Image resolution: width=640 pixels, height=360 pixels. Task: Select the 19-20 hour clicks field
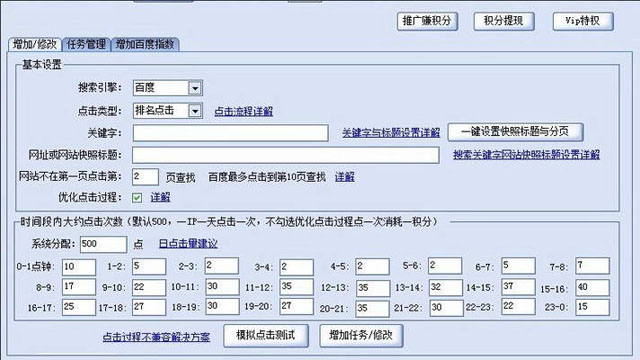pos(297,306)
